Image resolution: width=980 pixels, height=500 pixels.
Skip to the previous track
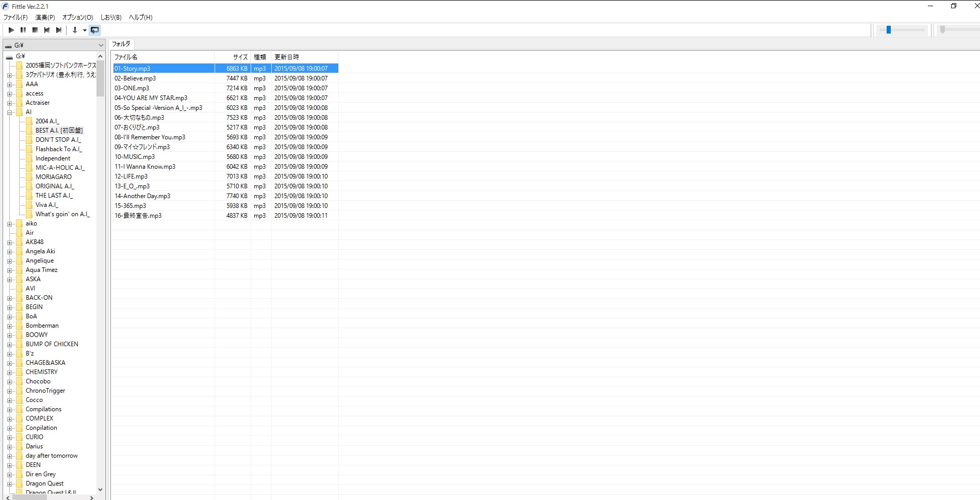(x=47, y=30)
